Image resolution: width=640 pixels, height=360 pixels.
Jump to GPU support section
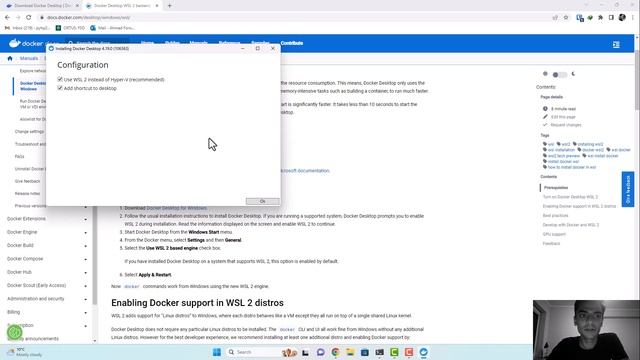click(x=554, y=234)
